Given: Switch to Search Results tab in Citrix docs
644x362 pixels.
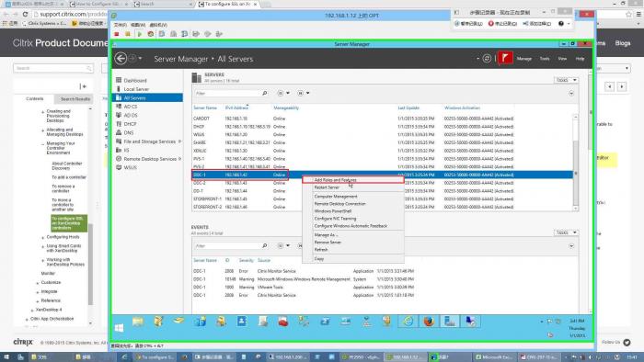Looking at the screenshot, I should pyautogui.click(x=75, y=99).
